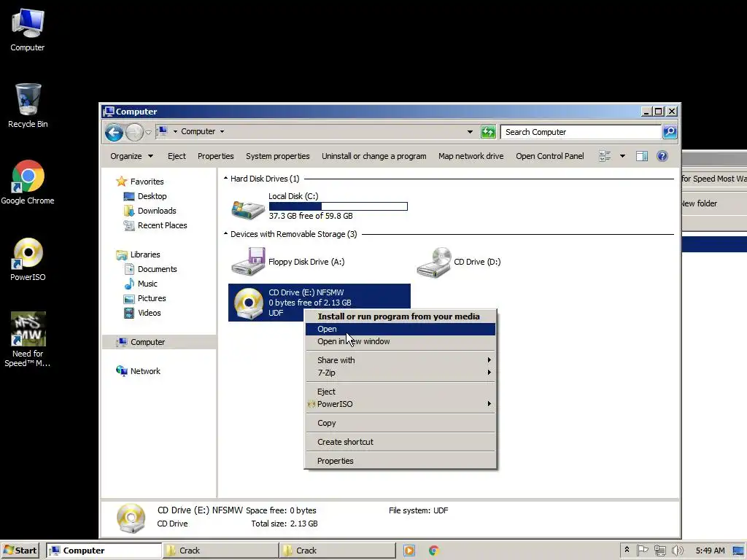Open the recent pages dropdown arrow

click(149, 132)
